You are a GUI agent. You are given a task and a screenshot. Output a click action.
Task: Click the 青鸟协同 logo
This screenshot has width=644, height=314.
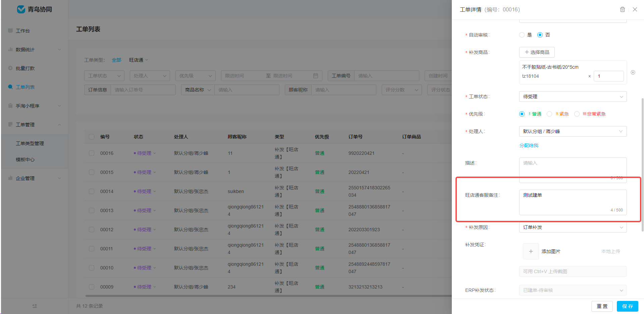(35, 9)
